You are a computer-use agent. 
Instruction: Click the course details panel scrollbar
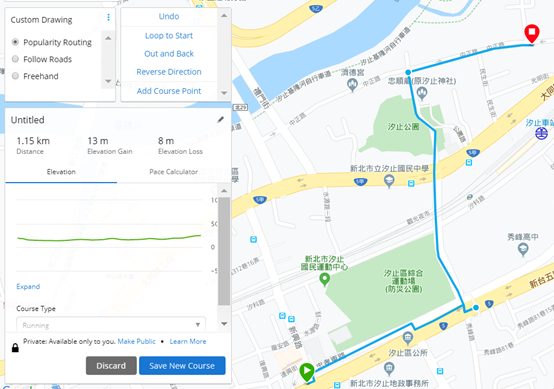224,251
